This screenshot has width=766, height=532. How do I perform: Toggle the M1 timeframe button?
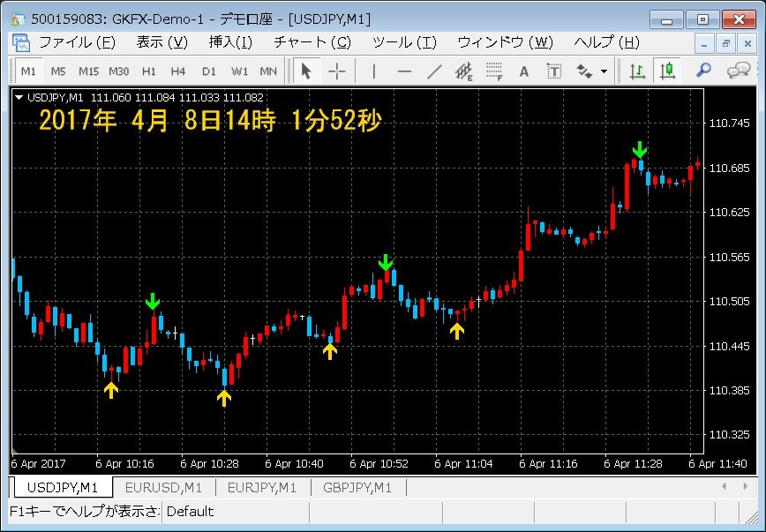[28, 71]
